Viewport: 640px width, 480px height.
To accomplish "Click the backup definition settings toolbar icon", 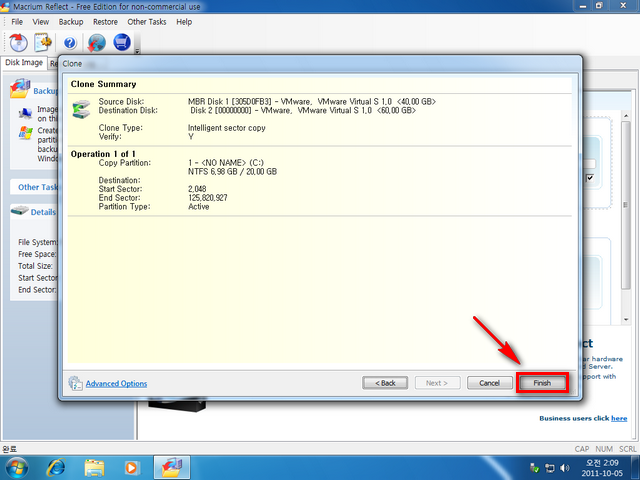I will pyautogui.click(x=43, y=42).
